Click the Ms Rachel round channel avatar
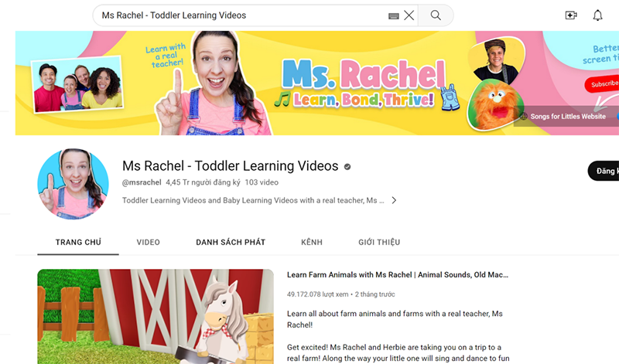Screen dimensions: 619x364 [73, 184]
